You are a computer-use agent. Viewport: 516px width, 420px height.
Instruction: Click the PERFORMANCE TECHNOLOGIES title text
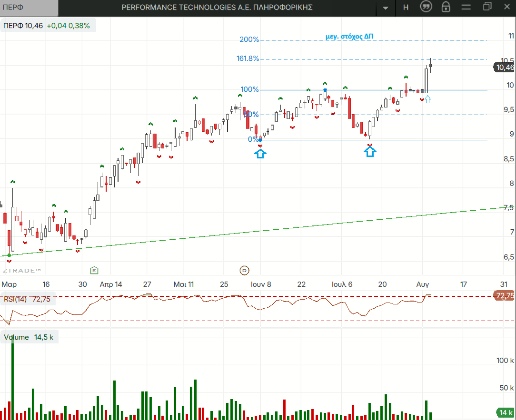click(217, 7)
